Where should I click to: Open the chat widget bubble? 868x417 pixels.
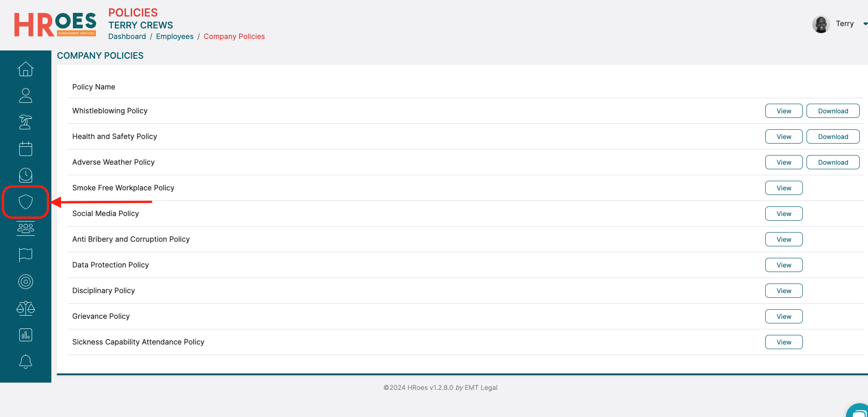click(x=858, y=411)
